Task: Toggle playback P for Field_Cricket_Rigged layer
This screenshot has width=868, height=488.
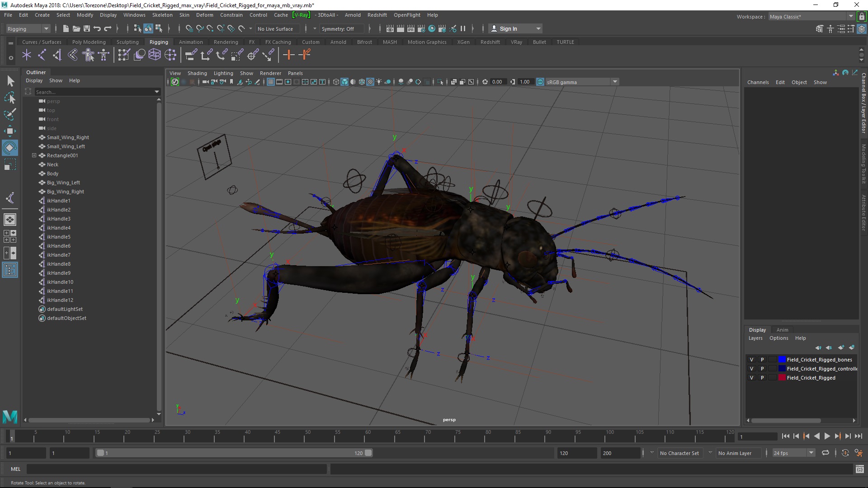Action: tap(762, 378)
